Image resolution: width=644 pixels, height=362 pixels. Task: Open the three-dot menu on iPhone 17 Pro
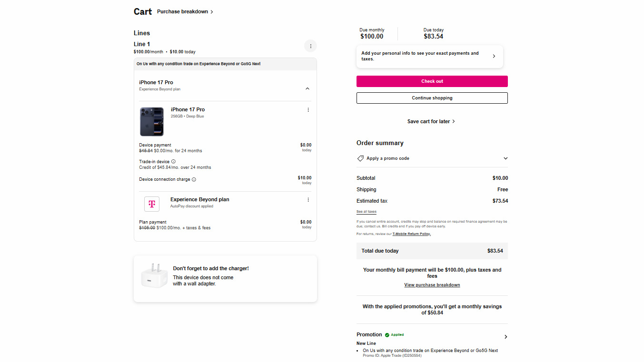[x=308, y=109]
